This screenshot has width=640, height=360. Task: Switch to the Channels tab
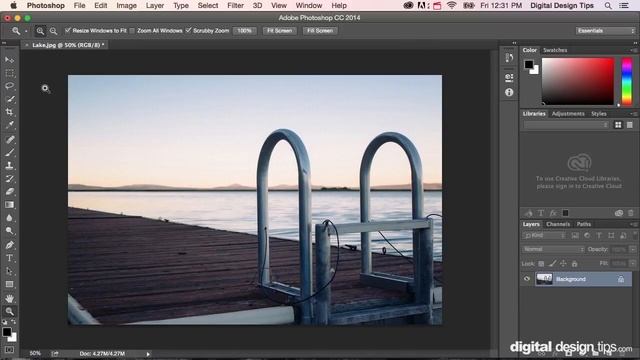pos(558,224)
